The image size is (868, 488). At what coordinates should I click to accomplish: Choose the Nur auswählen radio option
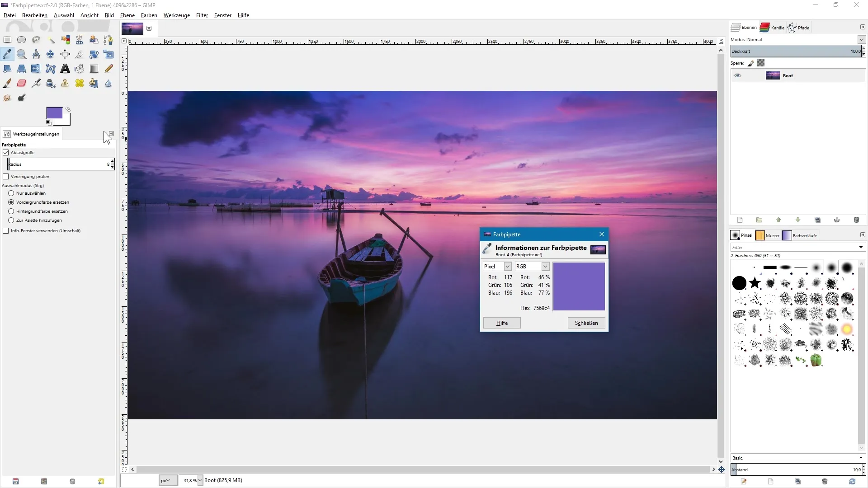click(x=11, y=193)
